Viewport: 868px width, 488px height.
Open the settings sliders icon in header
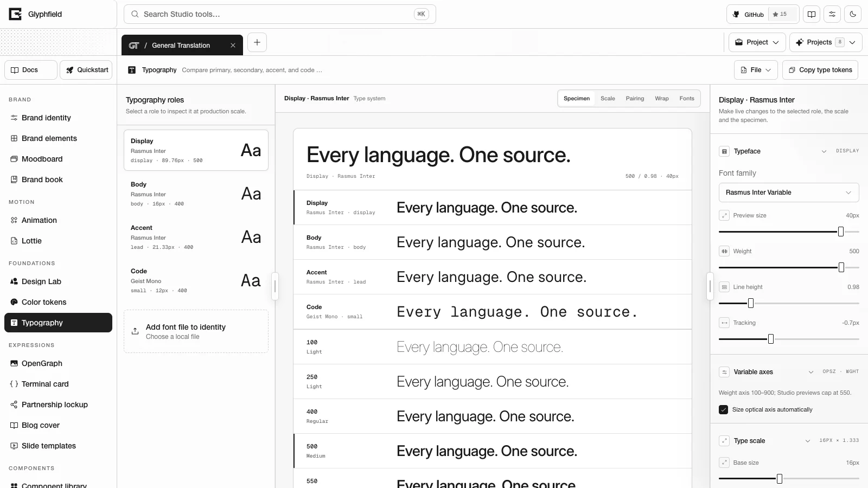coord(832,14)
